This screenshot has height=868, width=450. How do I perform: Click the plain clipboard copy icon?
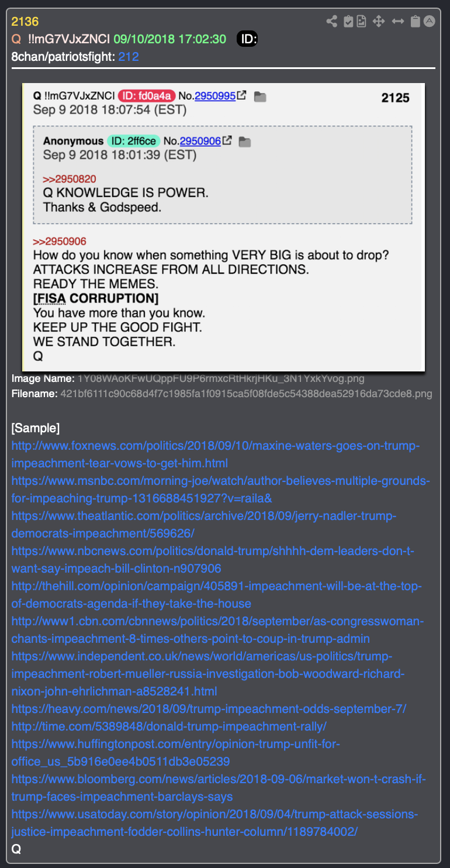pyautogui.click(x=415, y=22)
